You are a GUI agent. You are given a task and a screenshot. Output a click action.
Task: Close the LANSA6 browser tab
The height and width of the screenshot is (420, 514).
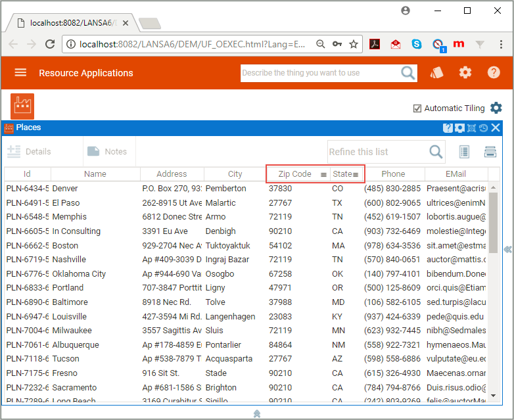(126, 23)
